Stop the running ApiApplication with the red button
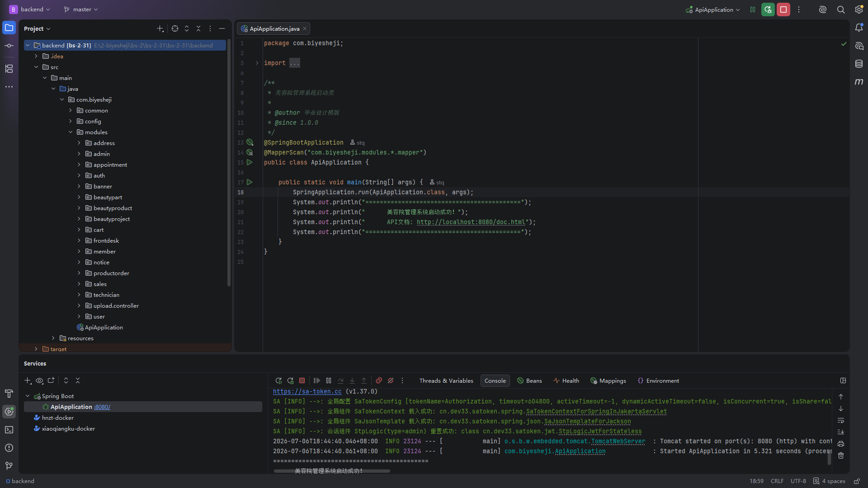The height and width of the screenshot is (488, 868). (783, 9)
